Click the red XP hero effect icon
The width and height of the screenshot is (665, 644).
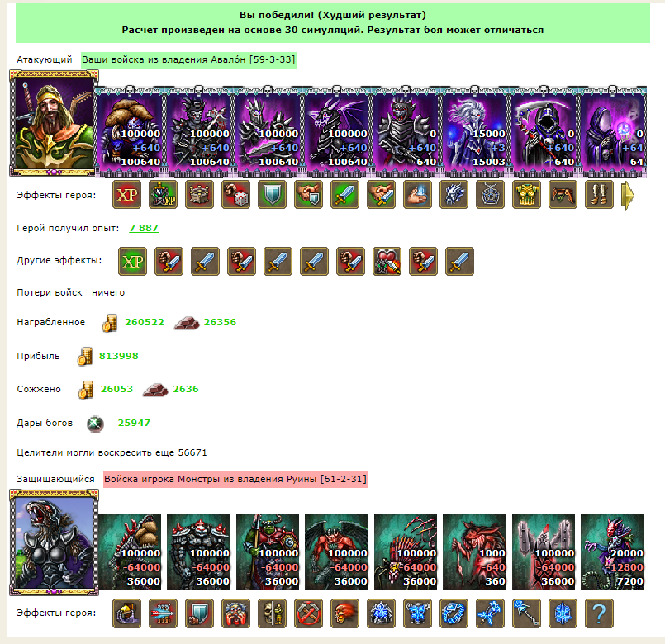point(127,195)
